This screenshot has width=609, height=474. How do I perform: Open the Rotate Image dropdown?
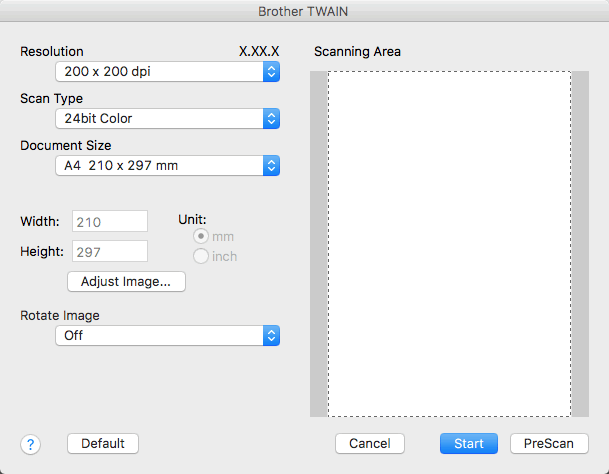coord(167,335)
